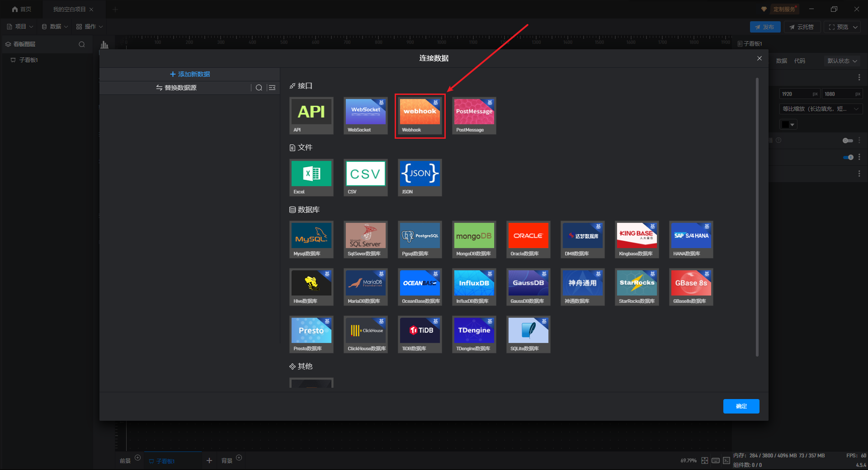Expand the 预览 dropdown arrow

tap(855, 27)
